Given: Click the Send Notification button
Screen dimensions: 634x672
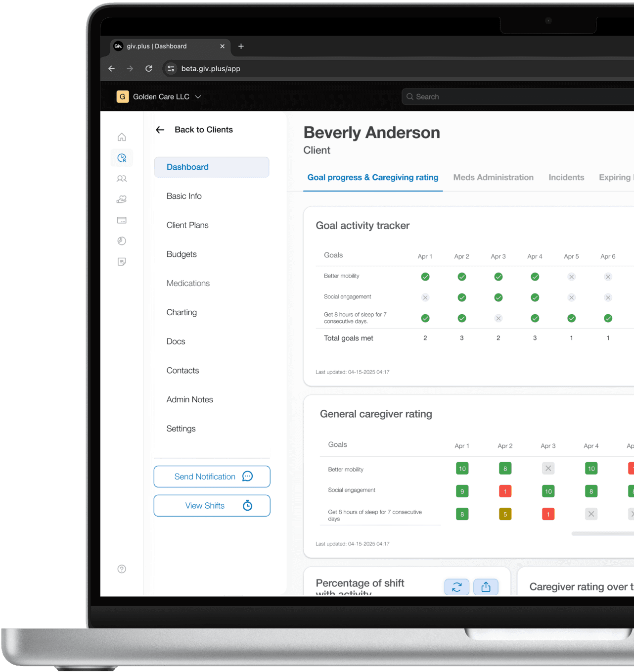Looking at the screenshot, I should [212, 477].
